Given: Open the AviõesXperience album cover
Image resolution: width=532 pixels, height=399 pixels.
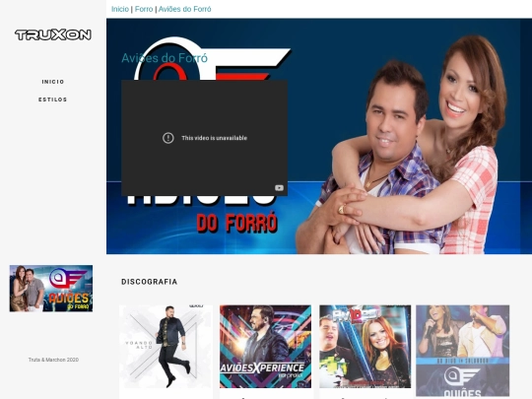Looking at the screenshot, I should click(265, 347).
